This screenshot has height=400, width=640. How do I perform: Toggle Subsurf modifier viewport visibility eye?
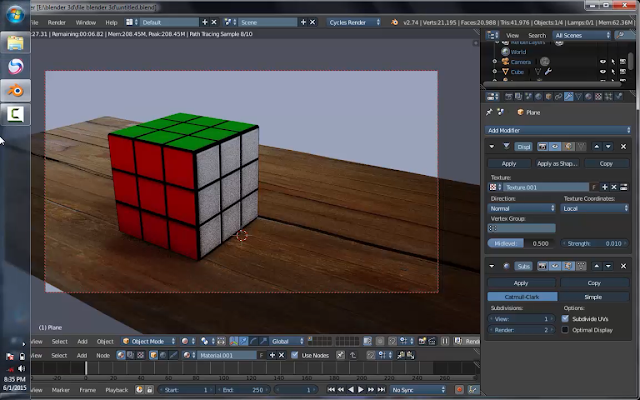click(x=555, y=266)
